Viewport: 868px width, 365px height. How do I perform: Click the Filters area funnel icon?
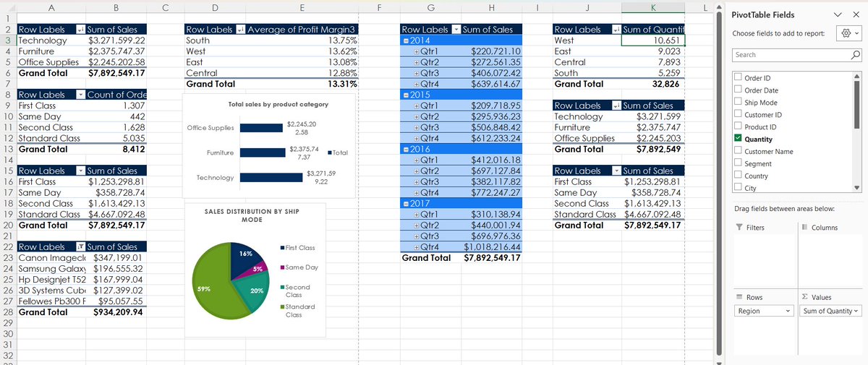738,228
